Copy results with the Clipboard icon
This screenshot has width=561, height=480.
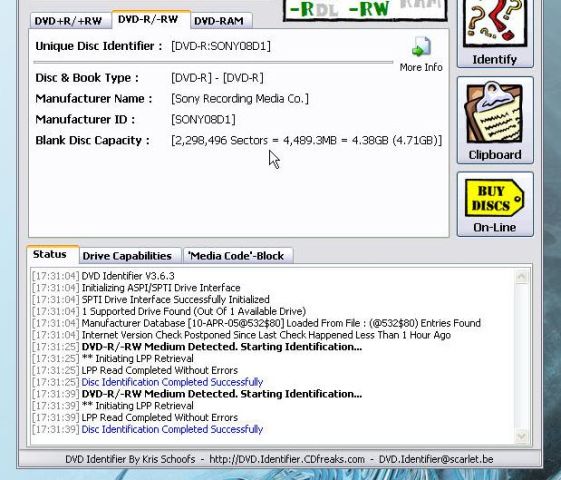tap(494, 113)
